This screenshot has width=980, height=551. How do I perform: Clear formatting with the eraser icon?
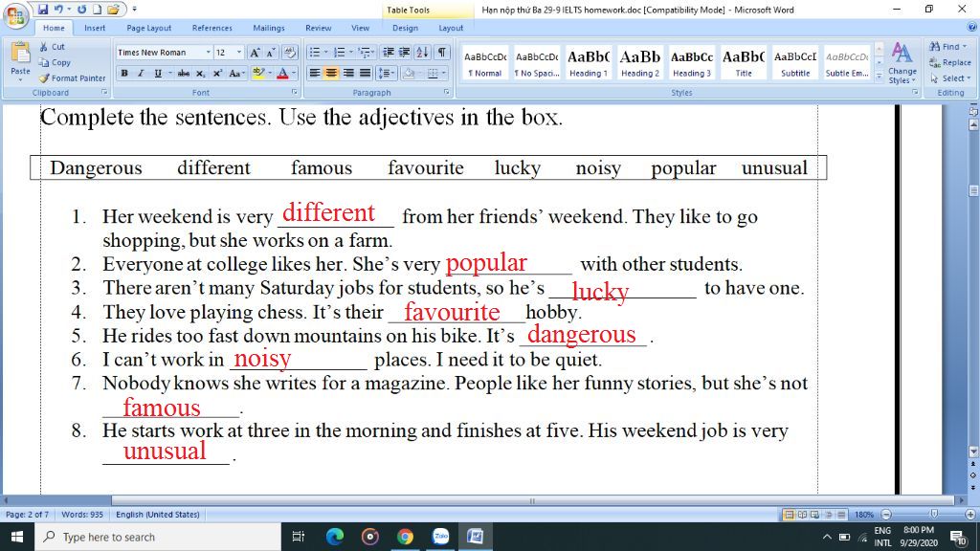click(290, 53)
